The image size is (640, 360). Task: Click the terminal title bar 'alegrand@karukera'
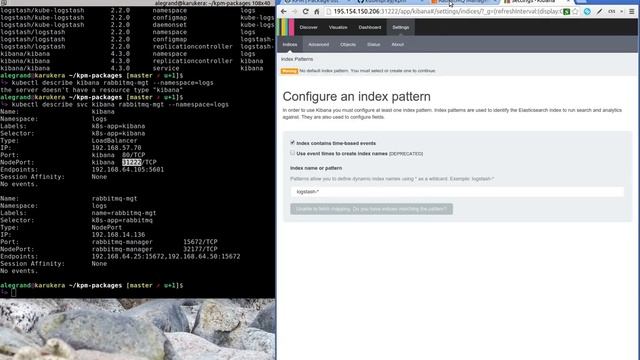pos(212,3)
